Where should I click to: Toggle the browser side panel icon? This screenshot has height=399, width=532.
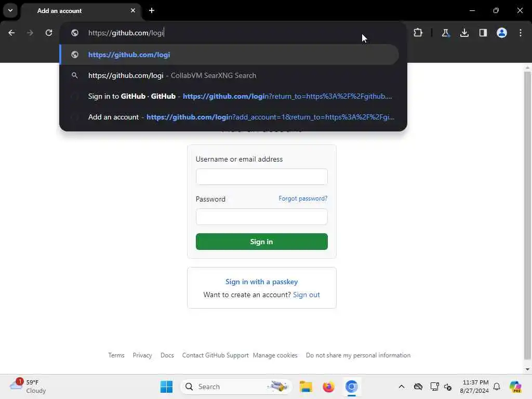click(483, 33)
